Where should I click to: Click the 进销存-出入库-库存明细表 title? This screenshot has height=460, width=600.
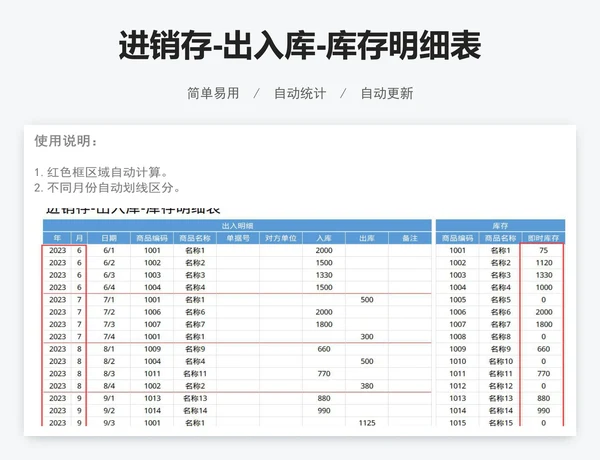[x=300, y=46]
